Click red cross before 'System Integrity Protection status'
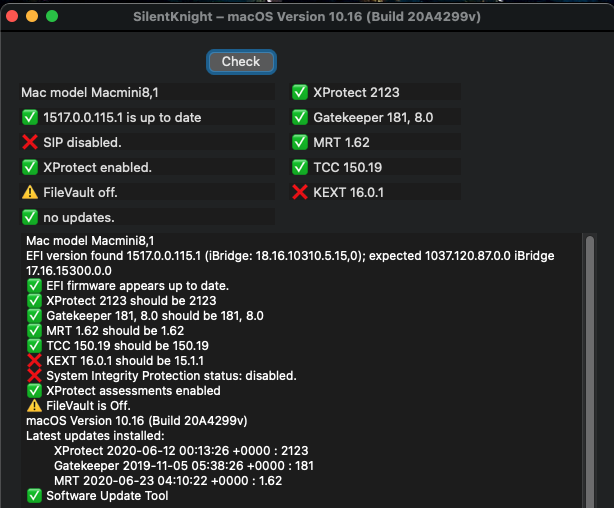614x508 pixels. coord(34,376)
